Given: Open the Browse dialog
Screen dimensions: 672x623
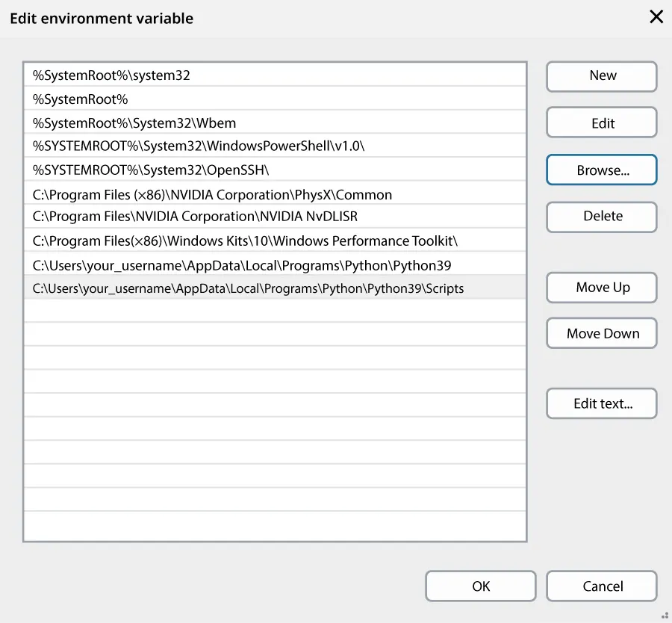Looking at the screenshot, I should (601, 170).
